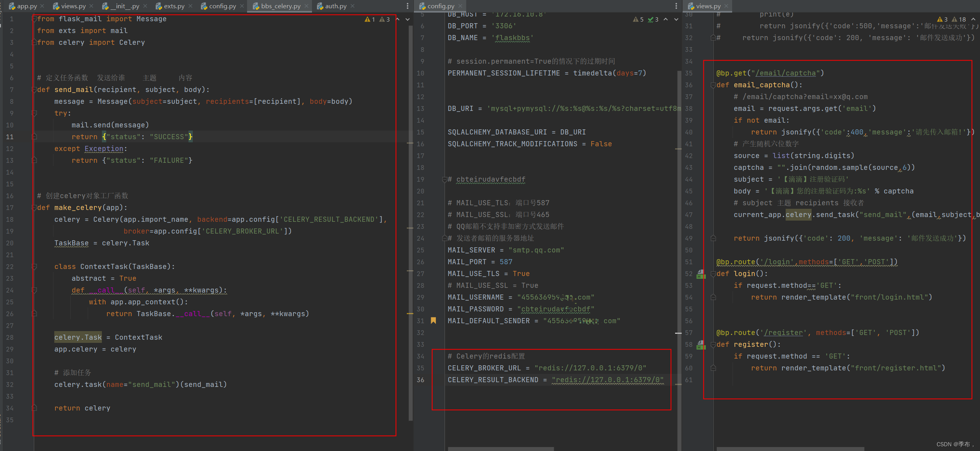Close views.py tab in right pane
Screen dimensions: 980x451
pyautogui.click(x=726, y=6)
